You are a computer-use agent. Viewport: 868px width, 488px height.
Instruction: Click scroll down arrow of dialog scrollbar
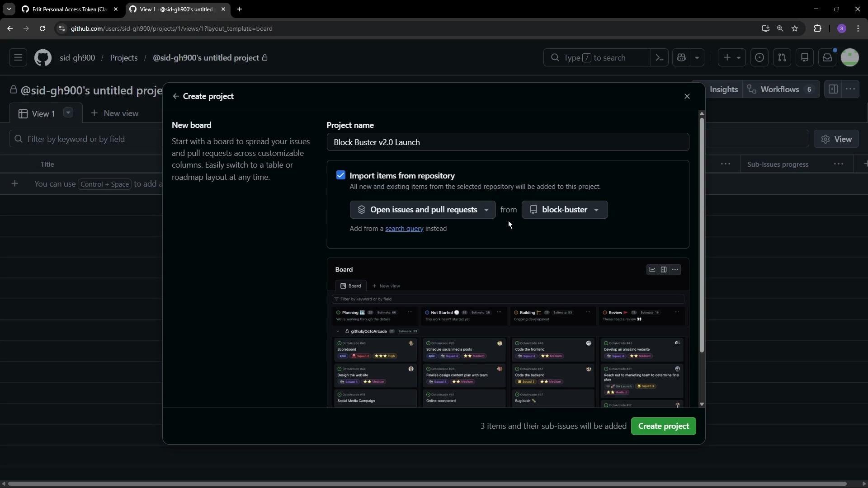coord(702,404)
